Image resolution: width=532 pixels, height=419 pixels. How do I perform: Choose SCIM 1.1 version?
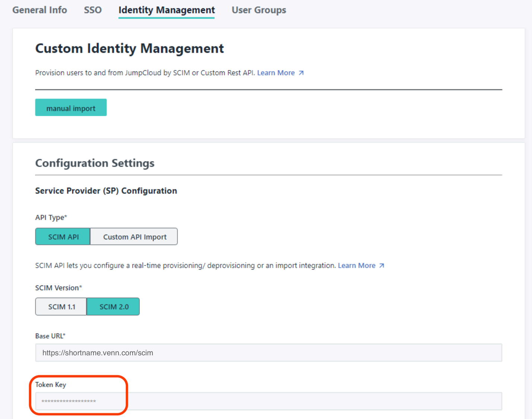pos(61,307)
